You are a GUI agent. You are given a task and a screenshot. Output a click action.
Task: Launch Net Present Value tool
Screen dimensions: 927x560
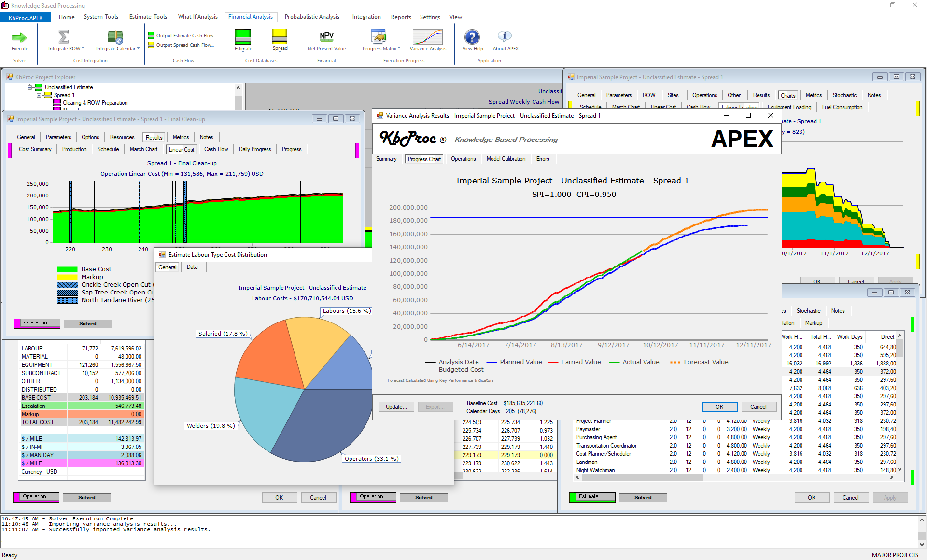pos(326,37)
